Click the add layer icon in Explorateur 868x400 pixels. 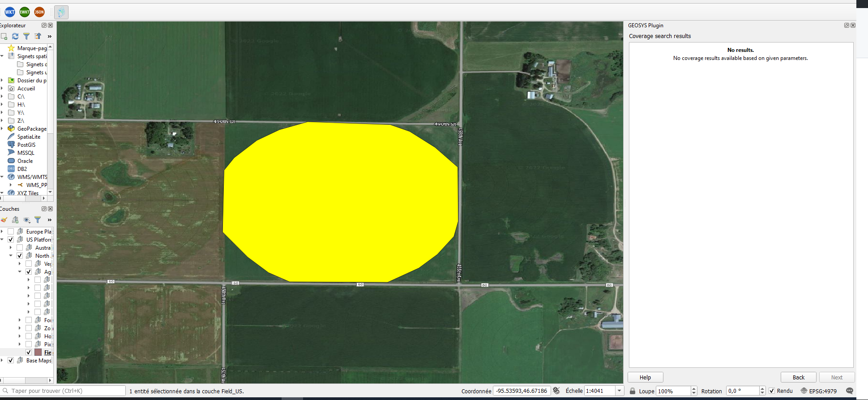(x=4, y=36)
